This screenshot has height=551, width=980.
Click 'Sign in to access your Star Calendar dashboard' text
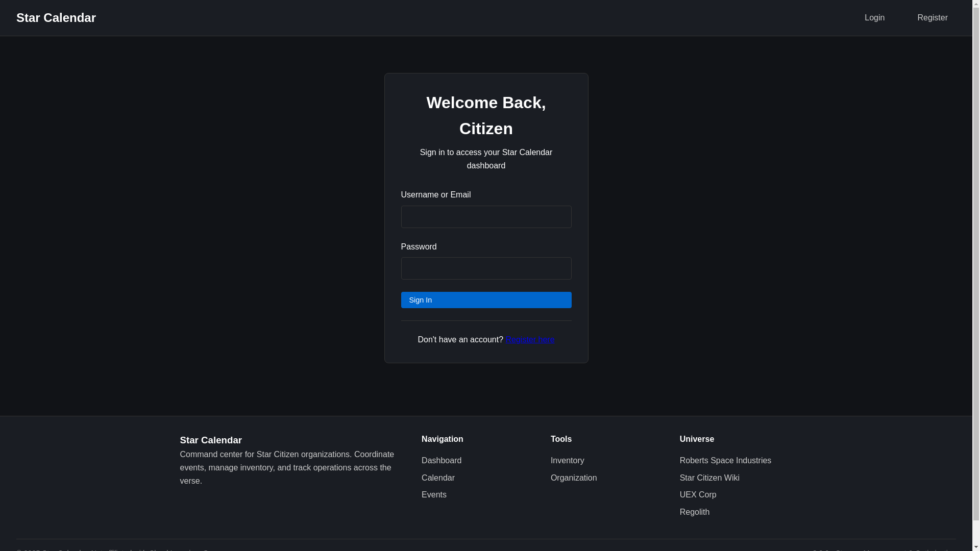click(486, 159)
